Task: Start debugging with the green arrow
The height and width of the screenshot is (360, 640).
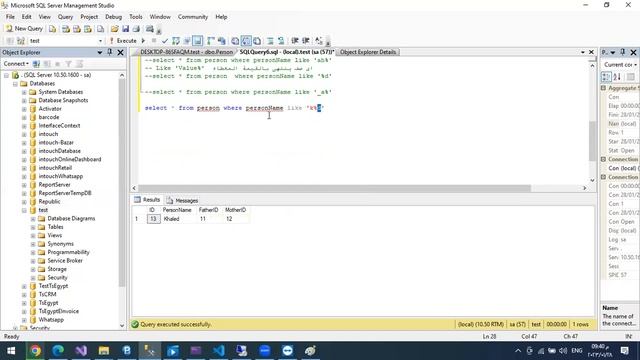Action: coord(143,41)
